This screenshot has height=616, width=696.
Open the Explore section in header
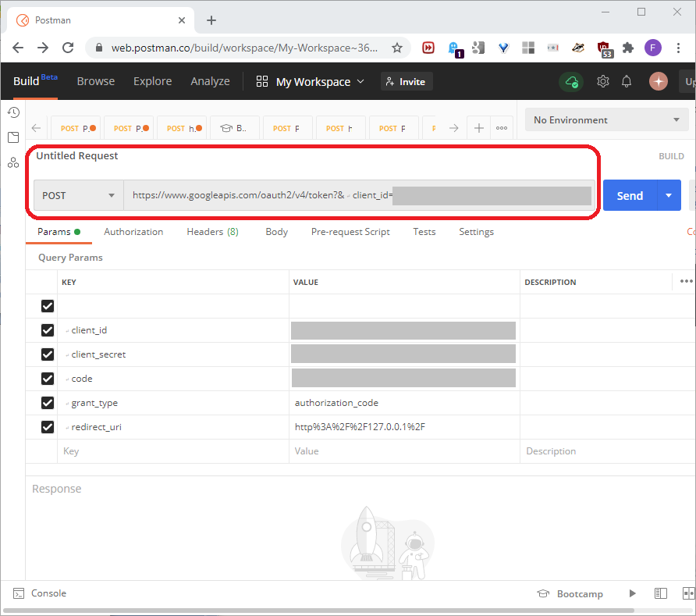click(152, 81)
